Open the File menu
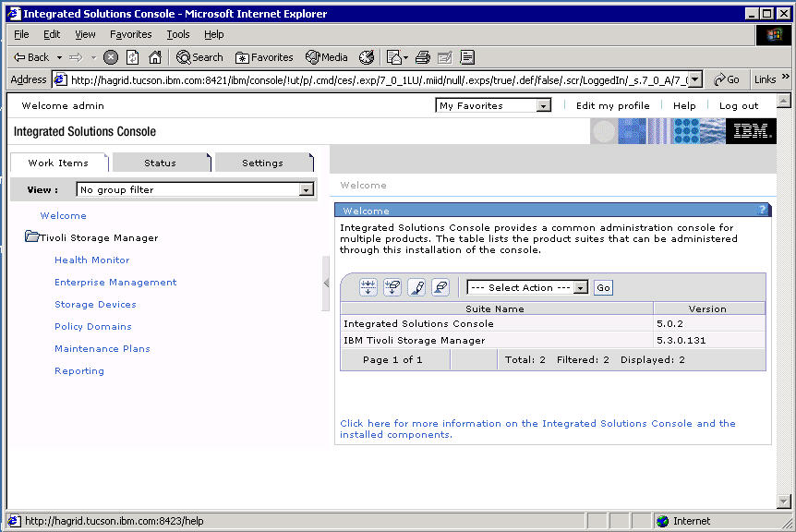796x532 pixels. pos(21,34)
